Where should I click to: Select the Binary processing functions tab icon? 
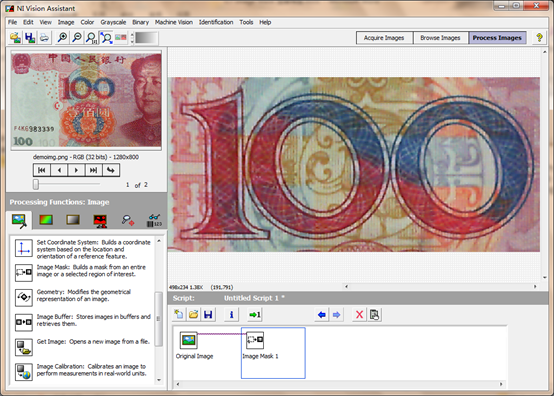click(100, 220)
